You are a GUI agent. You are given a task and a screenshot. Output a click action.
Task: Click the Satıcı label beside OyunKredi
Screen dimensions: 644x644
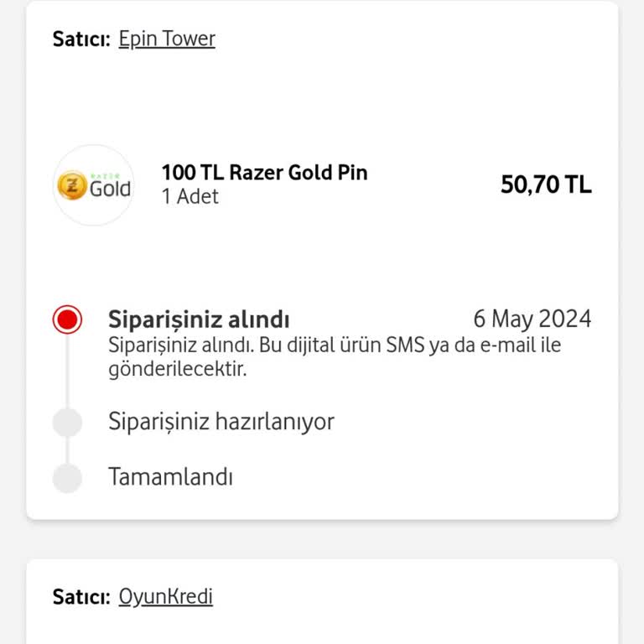[x=81, y=597]
